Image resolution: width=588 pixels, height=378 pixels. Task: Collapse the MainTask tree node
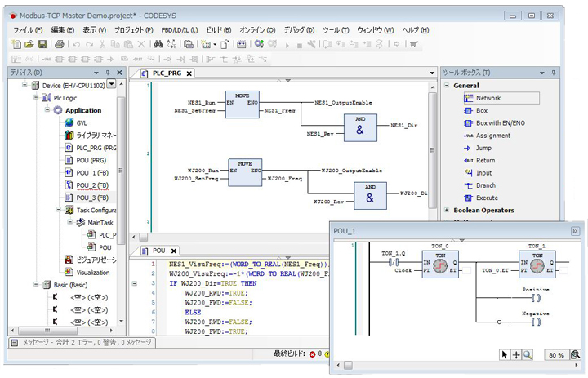70,222
